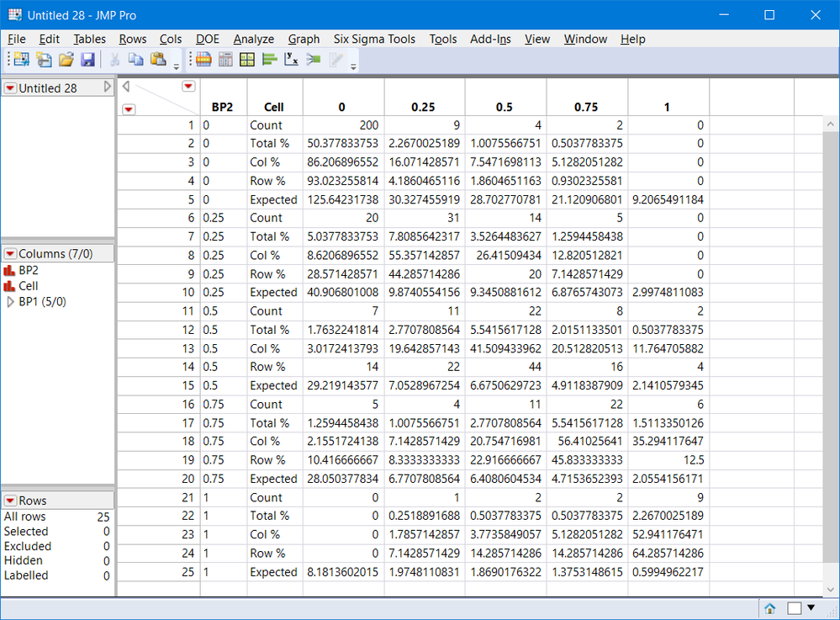Click the Home window icon in status bar
The width and height of the screenshot is (840, 620).
[770, 608]
